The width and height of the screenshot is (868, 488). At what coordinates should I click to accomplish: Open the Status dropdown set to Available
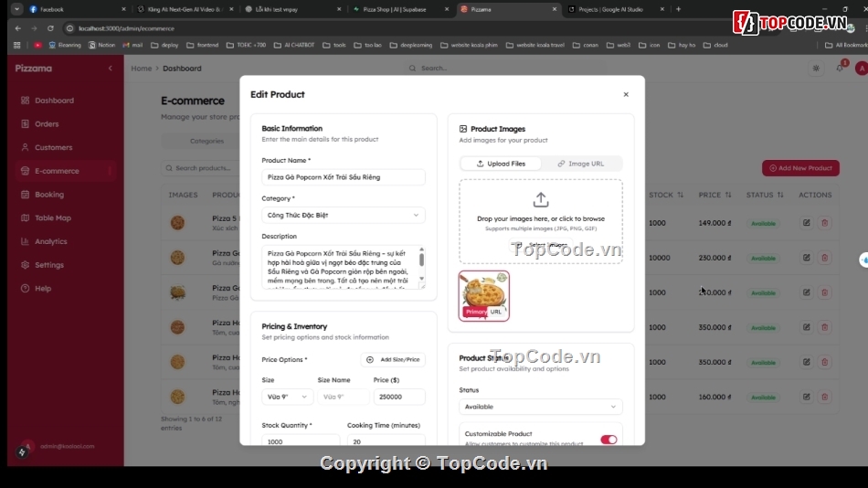[x=540, y=407]
